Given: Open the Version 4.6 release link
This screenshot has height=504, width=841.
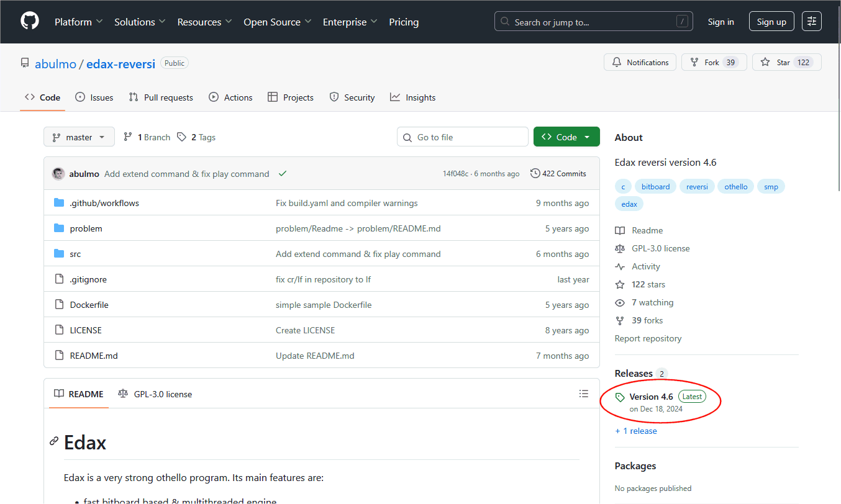Looking at the screenshot, I should pyautogui.click(x=651, y=397).
